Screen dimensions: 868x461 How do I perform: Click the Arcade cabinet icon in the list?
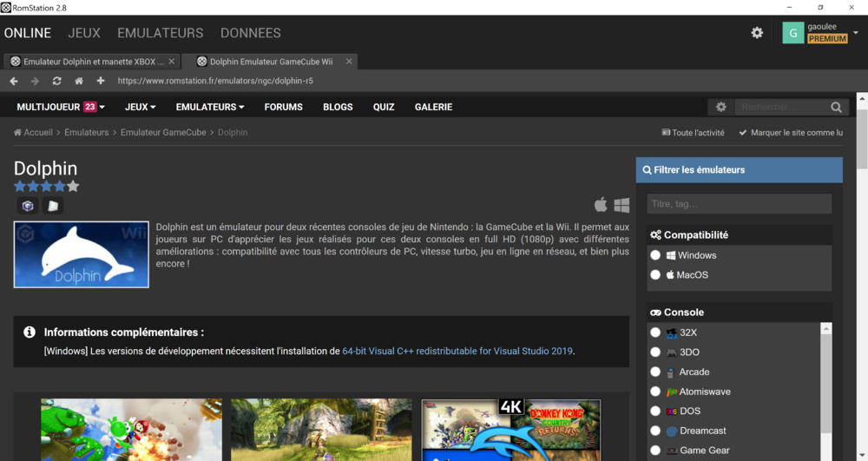pos(671,372)
